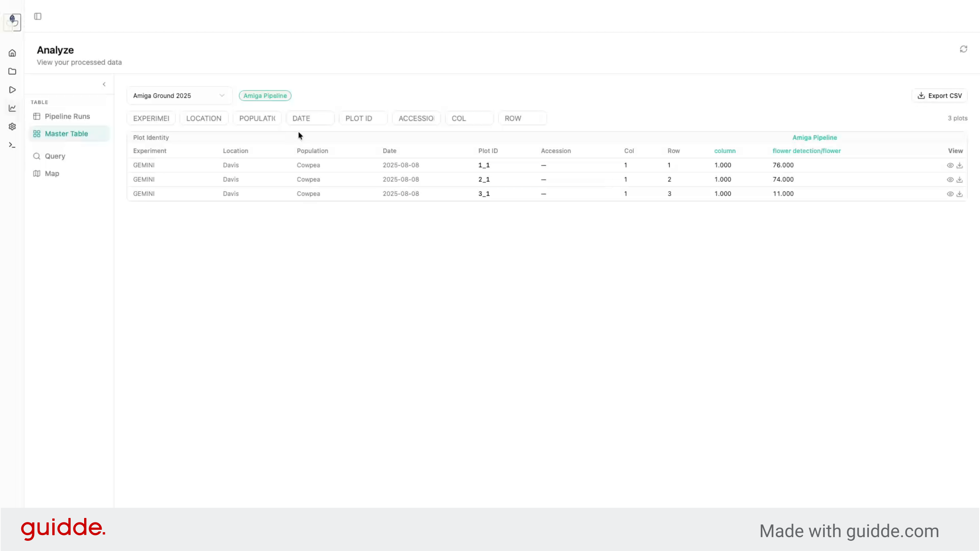Viewport: 980px width, 551px height.
Task: Click the ACCESSION filter field
Action: (x=416, y=118)
